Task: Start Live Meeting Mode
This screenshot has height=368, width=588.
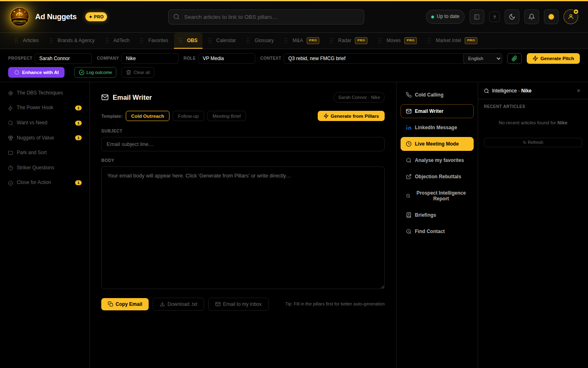Action: coord(437,144)
